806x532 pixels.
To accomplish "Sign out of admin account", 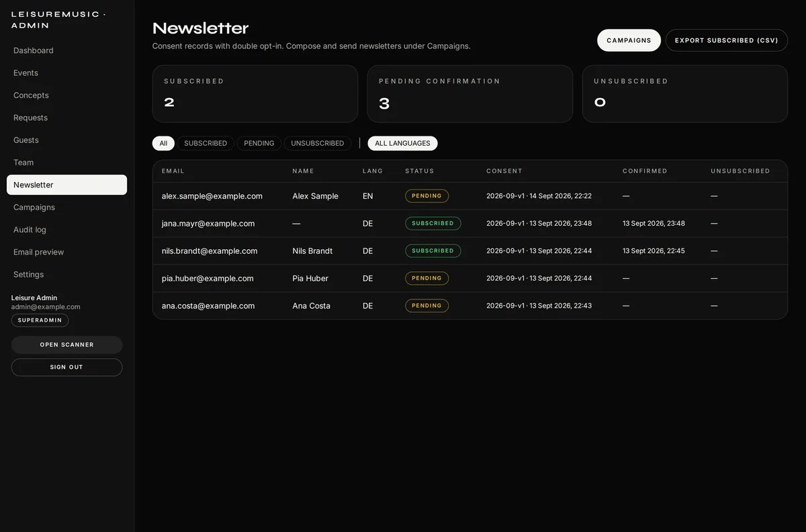I will coord(66,367).
